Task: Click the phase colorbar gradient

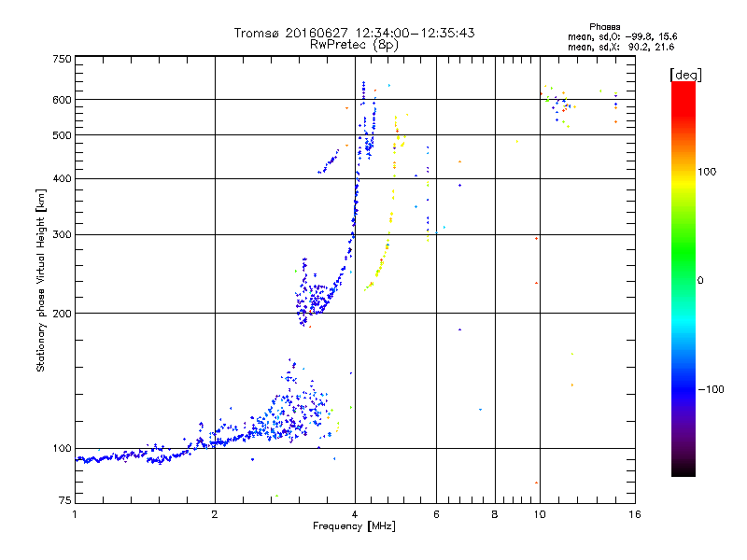Action: [684, 278]
